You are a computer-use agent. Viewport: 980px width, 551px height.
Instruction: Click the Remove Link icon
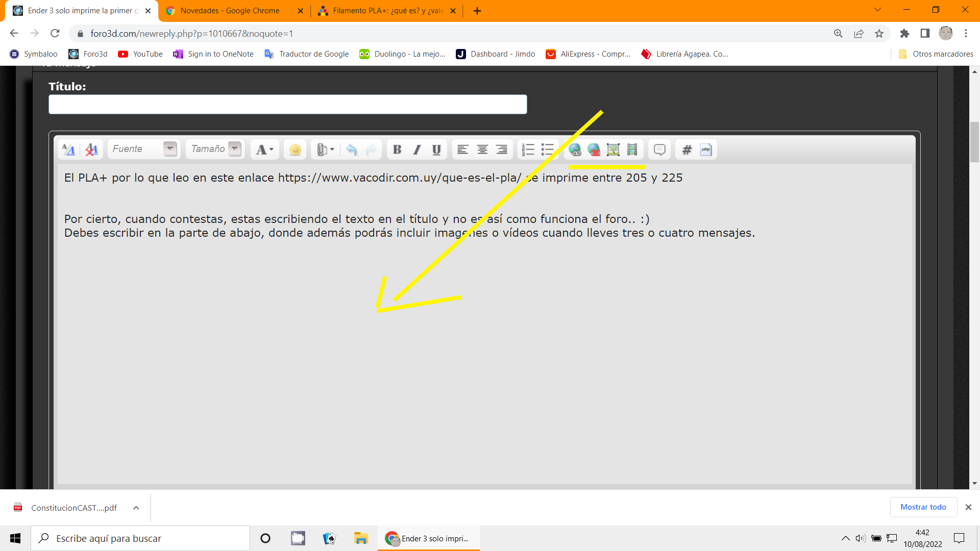(x=594, y=149)
